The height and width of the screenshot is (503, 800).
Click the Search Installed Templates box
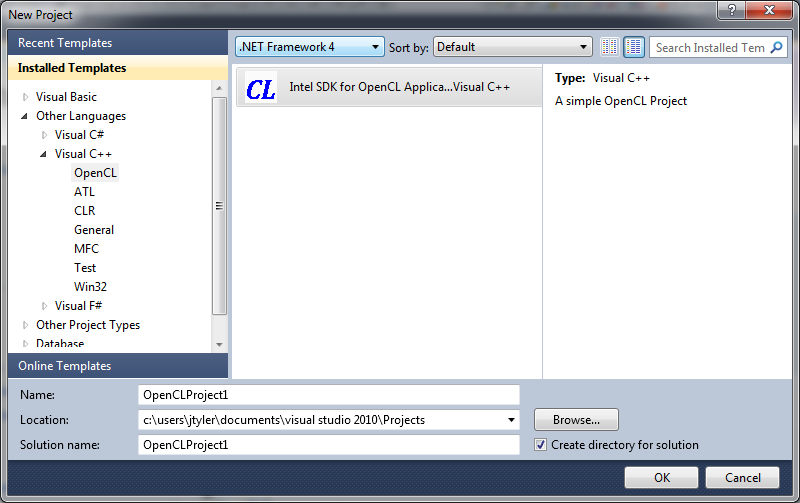710,47
